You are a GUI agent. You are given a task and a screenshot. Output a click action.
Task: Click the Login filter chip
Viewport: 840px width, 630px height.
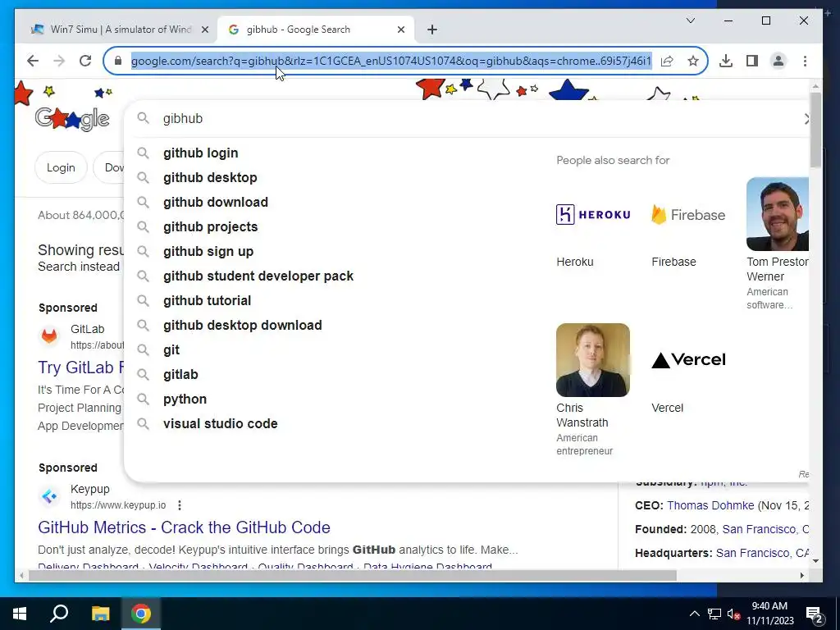pyautogui.click(x=61, y=167)
